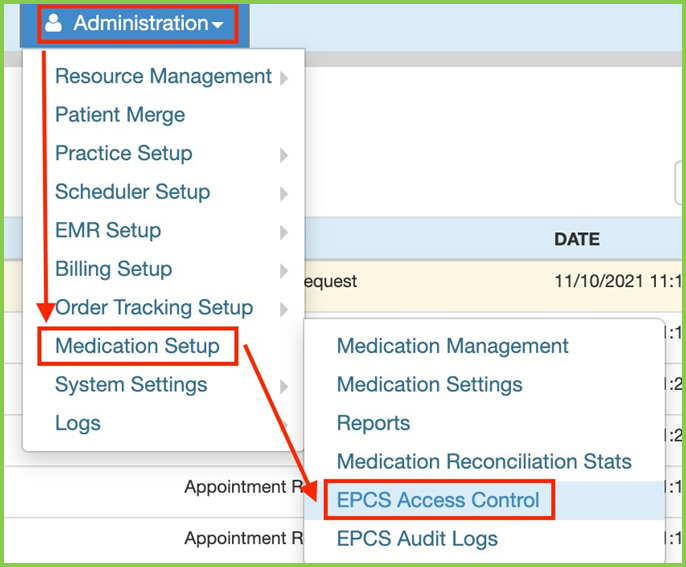Expand the Resource Management submenu arrow
Viewport: 686px width, 567px height.
pyautogui.click(x=284, y=78)
